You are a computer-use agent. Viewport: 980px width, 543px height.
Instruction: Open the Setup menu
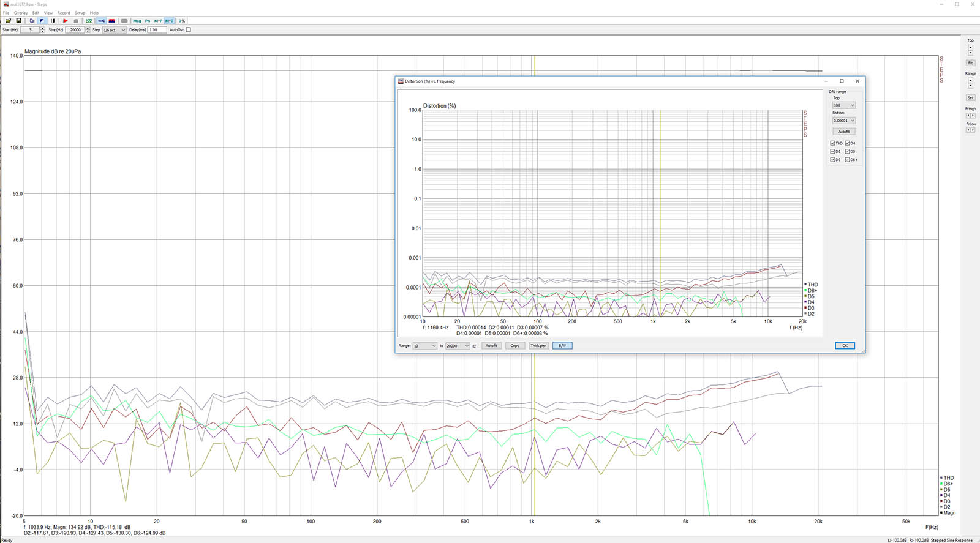click(80, 13)
